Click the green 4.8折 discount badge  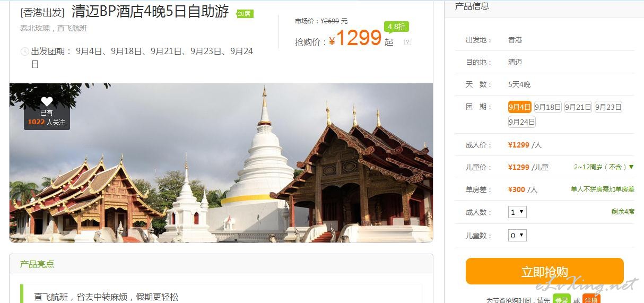point(397,27)
